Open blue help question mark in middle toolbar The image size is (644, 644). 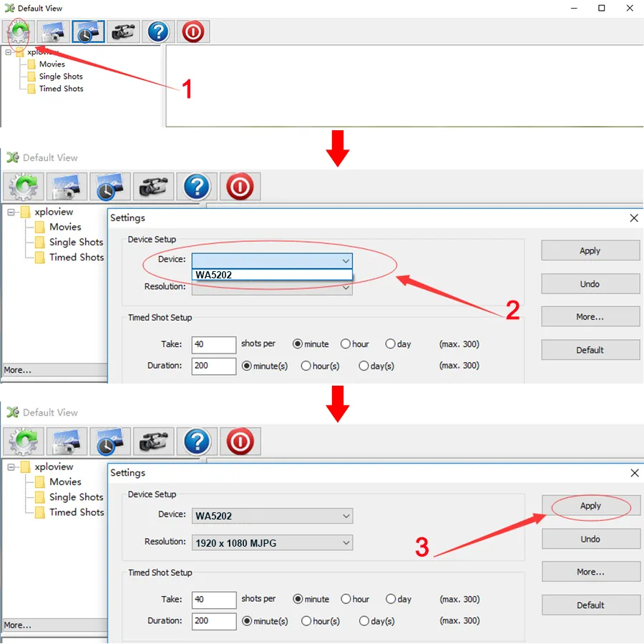point(197,186)
